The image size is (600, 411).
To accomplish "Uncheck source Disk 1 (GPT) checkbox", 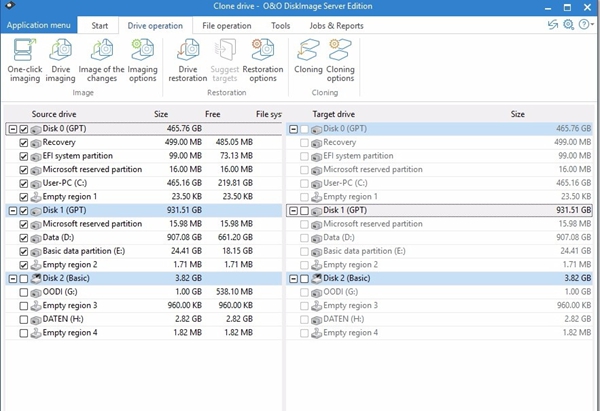I will point(24,211).
